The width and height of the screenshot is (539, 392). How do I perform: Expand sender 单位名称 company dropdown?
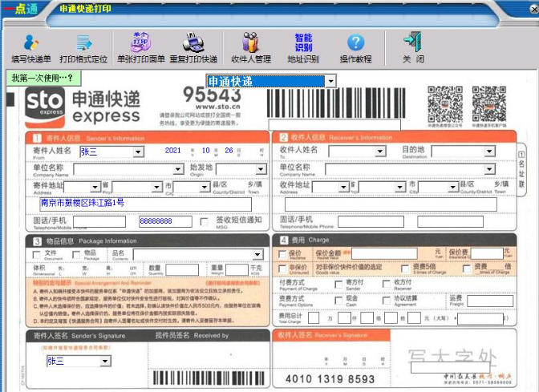click(178, 169)
